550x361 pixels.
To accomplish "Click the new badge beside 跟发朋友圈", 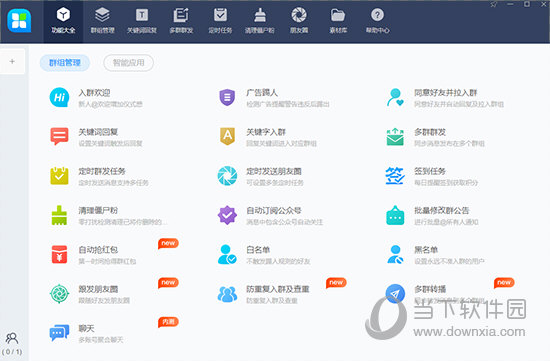I will (x=168, y=282).
